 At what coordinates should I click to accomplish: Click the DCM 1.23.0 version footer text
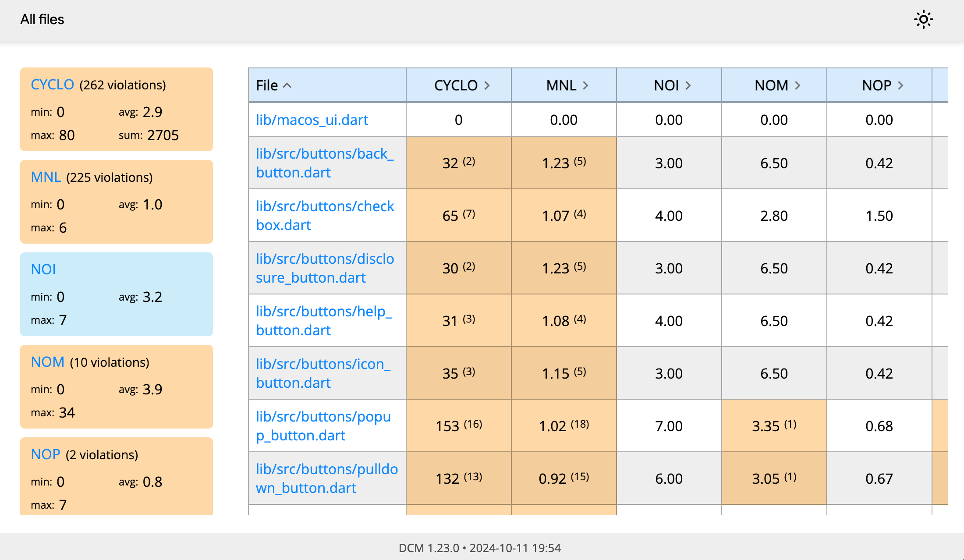pos(480,548)
